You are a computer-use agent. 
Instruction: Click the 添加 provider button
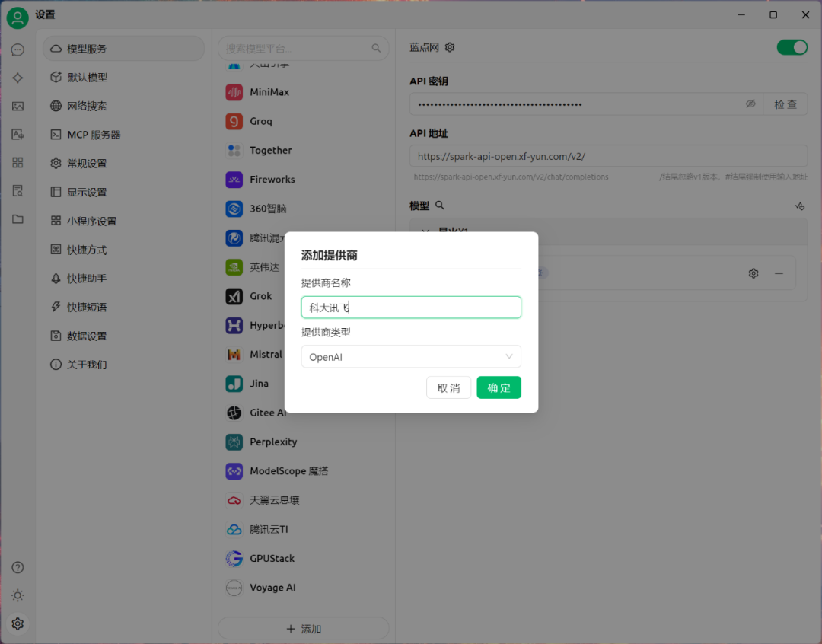tap(304, 629)
